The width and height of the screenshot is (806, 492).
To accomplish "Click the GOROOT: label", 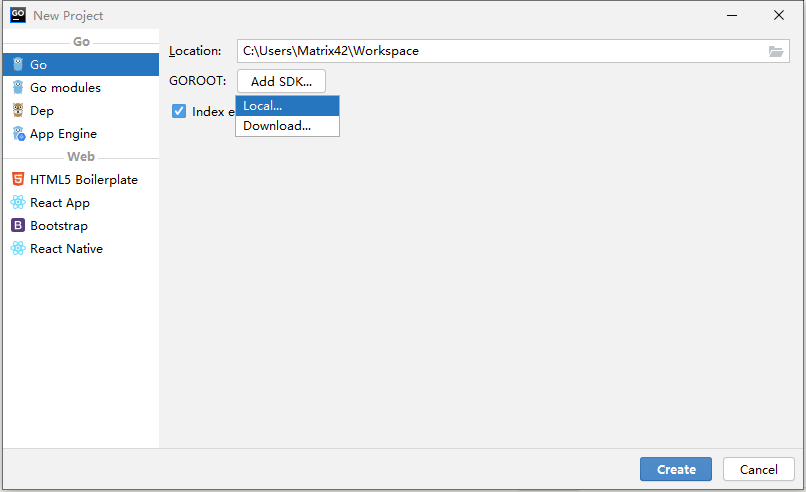I will pyautogui.click(x=197, y=81).
